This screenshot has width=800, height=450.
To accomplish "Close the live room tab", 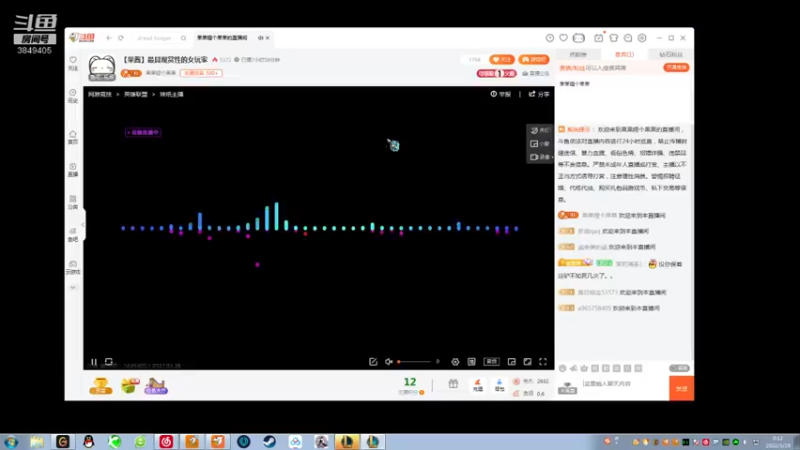I will (267, 38).
